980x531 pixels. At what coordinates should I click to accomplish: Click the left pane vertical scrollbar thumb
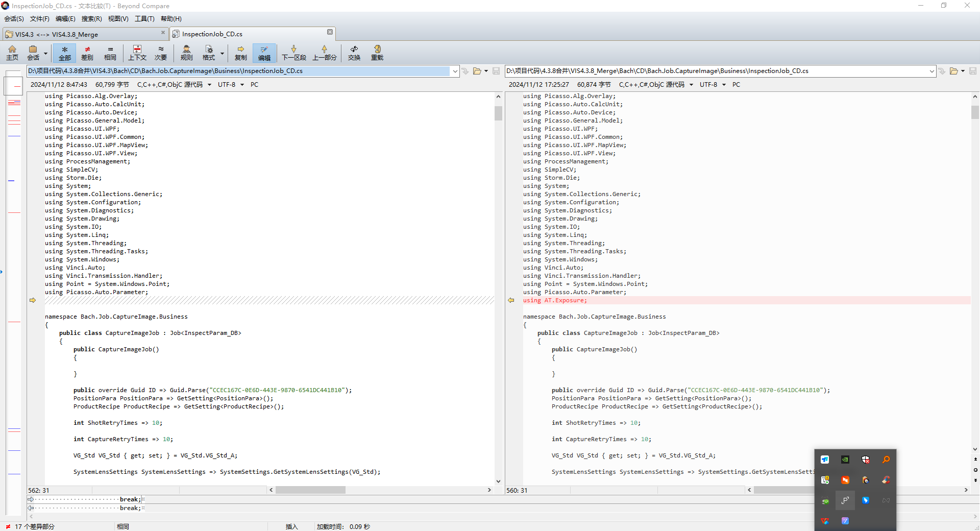coord(498,113)
